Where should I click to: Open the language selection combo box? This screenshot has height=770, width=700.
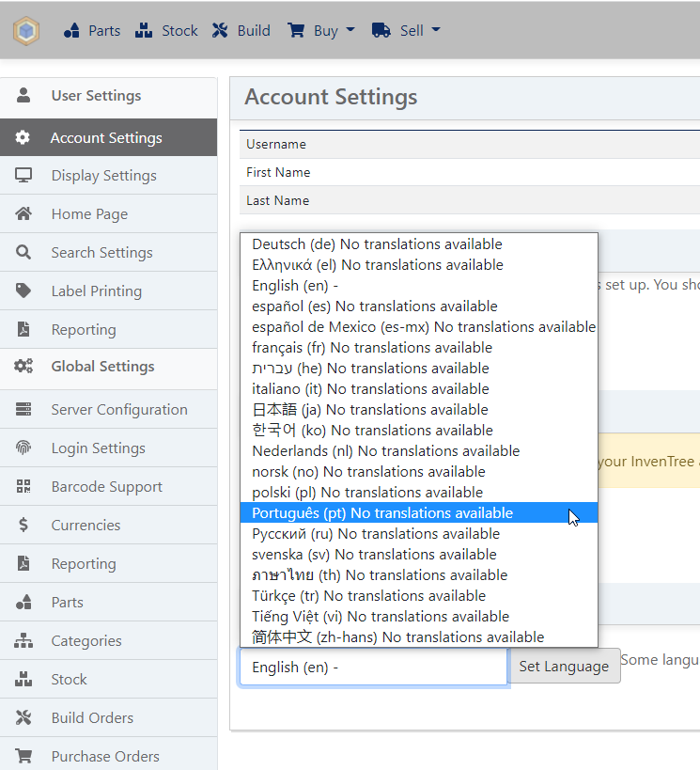click(373, 666)
